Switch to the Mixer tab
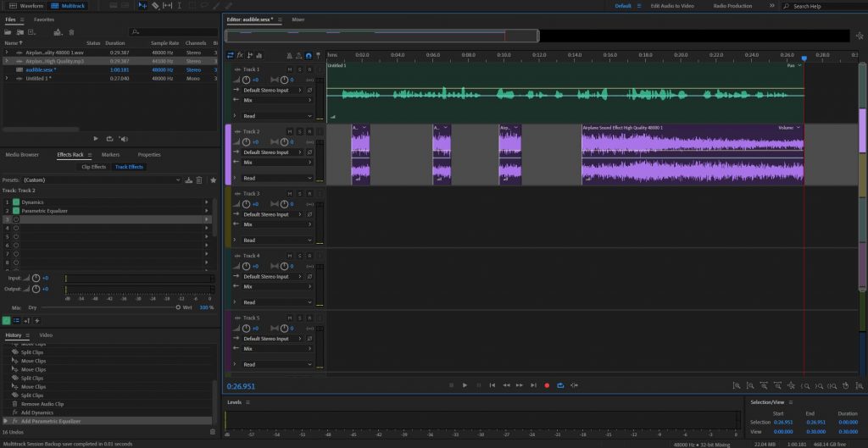Image resolution: width=868 pixels, height=448 pixels. point(298,19)
